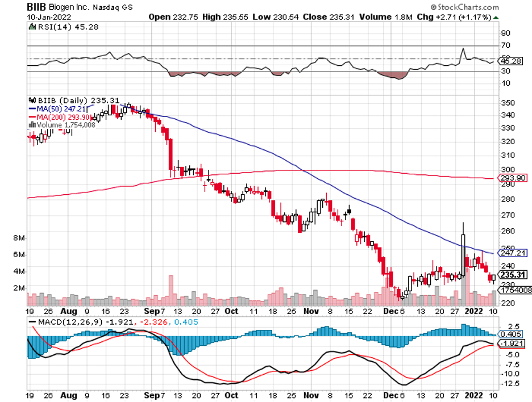
Task: Click the MA(50) 247.21 legend entry
Action: [x=57, y=109]
